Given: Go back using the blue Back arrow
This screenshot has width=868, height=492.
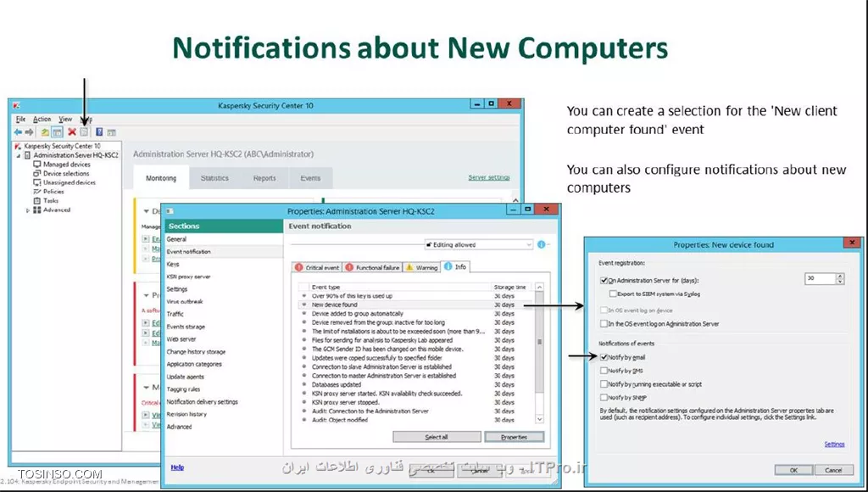Looking at the screenshot, I should click(18, 131).
